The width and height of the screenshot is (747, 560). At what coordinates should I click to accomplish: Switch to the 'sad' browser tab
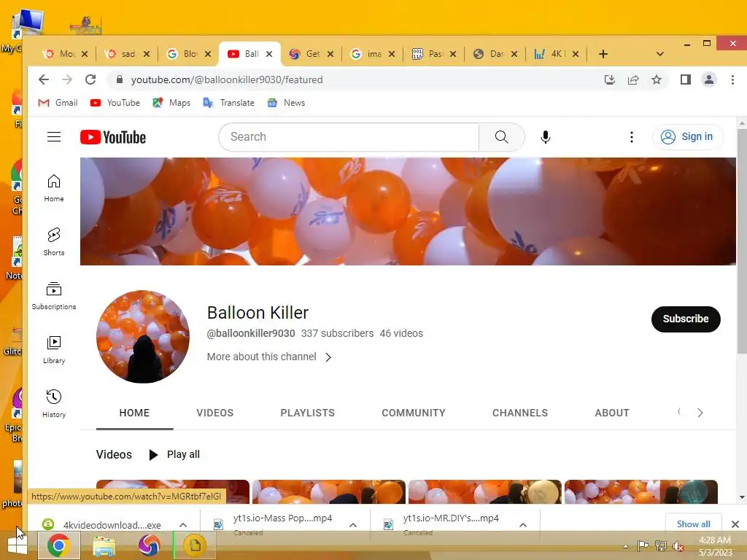(125, 54)
